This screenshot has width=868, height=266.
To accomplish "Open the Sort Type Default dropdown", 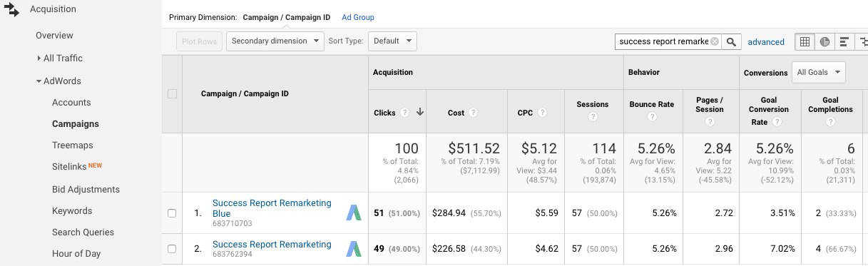I will [x=392, y=41].
